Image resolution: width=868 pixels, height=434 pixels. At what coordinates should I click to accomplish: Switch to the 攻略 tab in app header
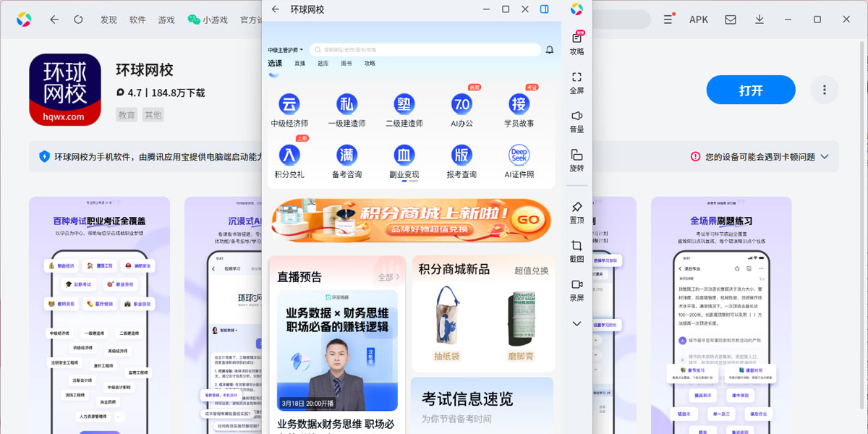[x=370, y=64]
